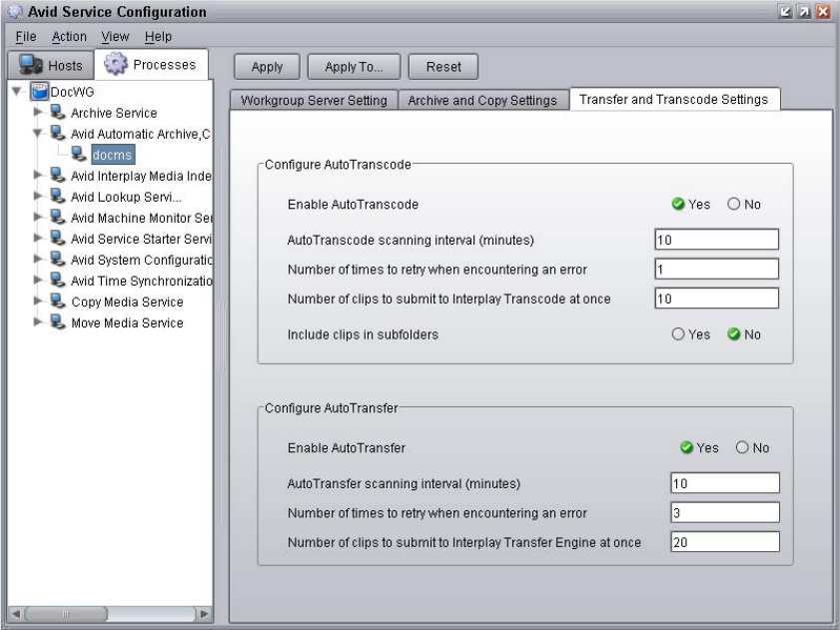Click the Archive Service computer icon

[58, 112]
